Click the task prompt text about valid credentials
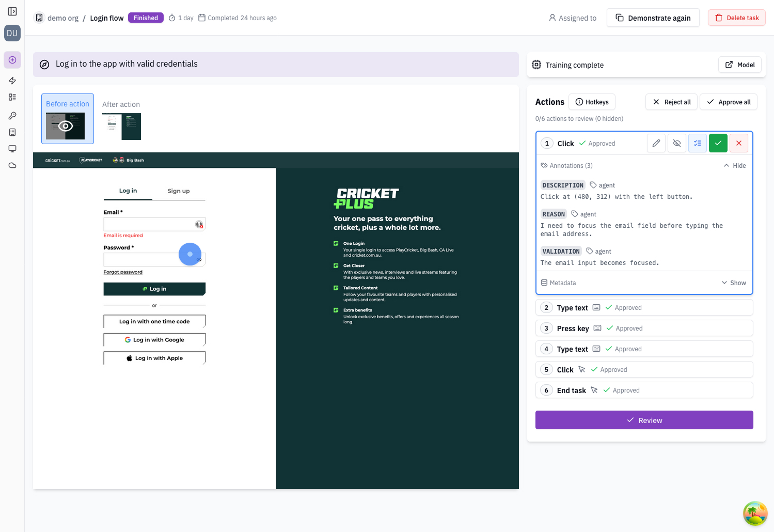The width and height of the screenshot is (774, 532). coord(127,64)
